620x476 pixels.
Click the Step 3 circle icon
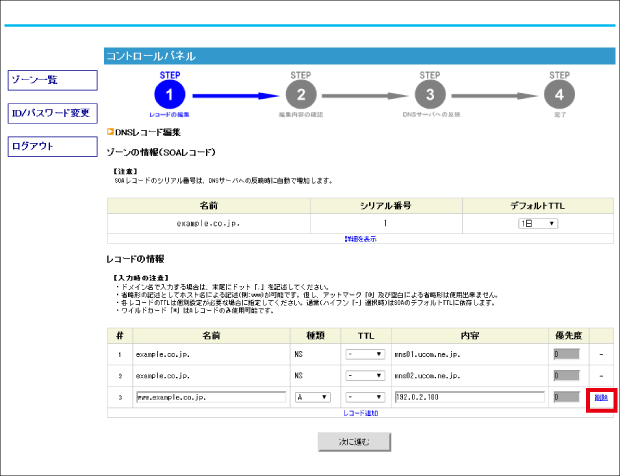(x=430, y=94)
